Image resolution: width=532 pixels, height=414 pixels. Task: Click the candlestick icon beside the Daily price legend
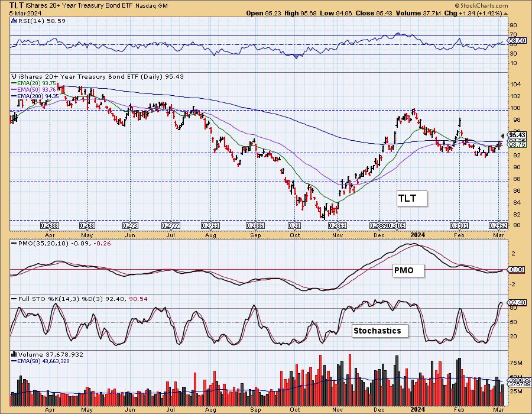14,77
